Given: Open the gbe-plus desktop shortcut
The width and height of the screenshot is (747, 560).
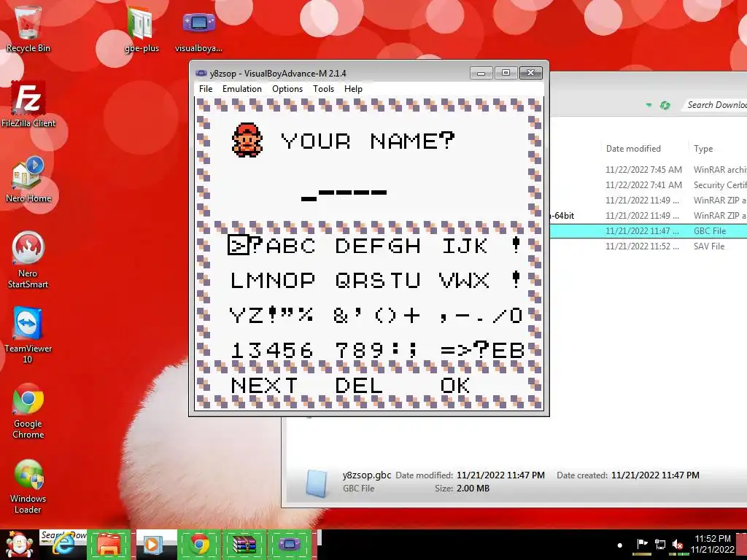Looking at the screenshot, I should point(142,29).
